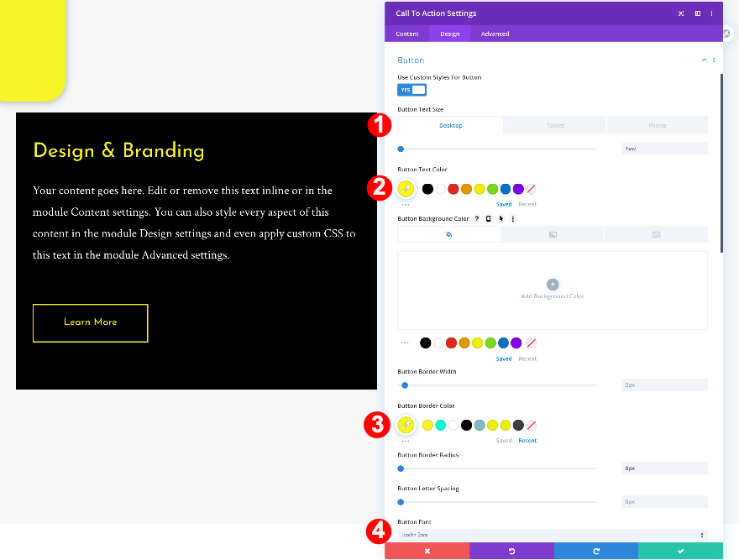This screenshot has width=739, height=560.
Task: Click the Learn More button in preview
Action: pyautogui.click(x=91, y=323)
